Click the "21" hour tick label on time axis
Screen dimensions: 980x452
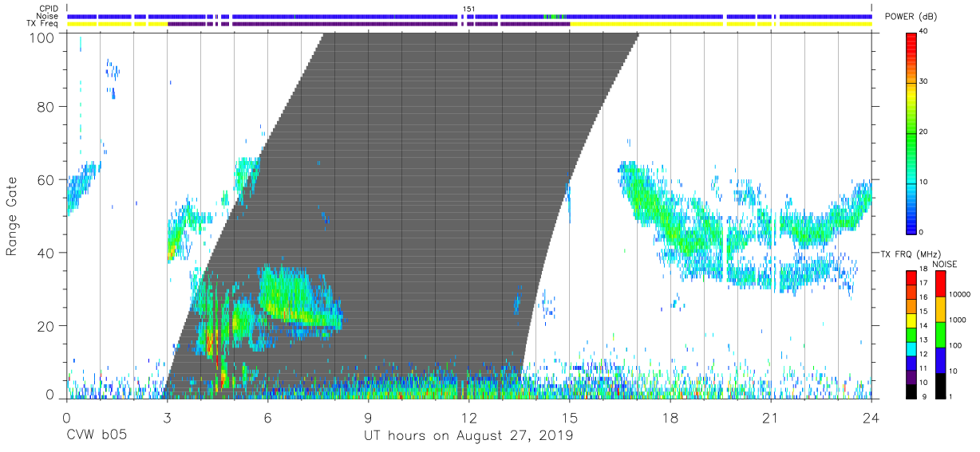click(x=771, y=417)
